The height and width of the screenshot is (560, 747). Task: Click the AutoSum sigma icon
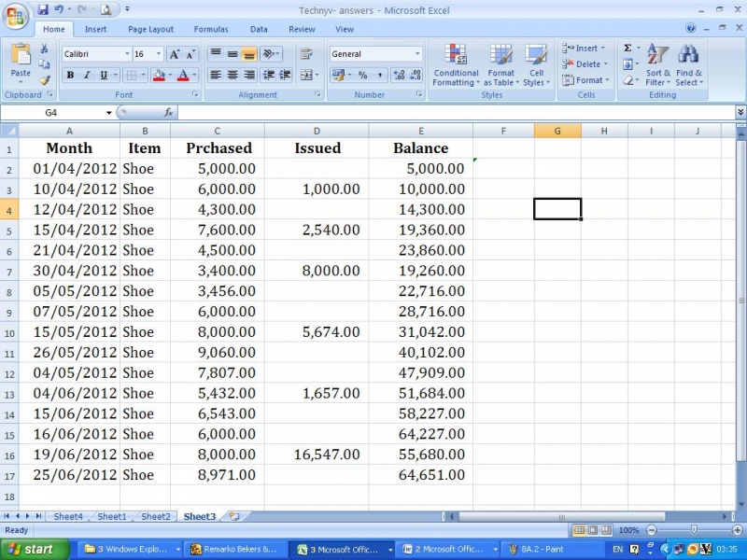(627, 49)
